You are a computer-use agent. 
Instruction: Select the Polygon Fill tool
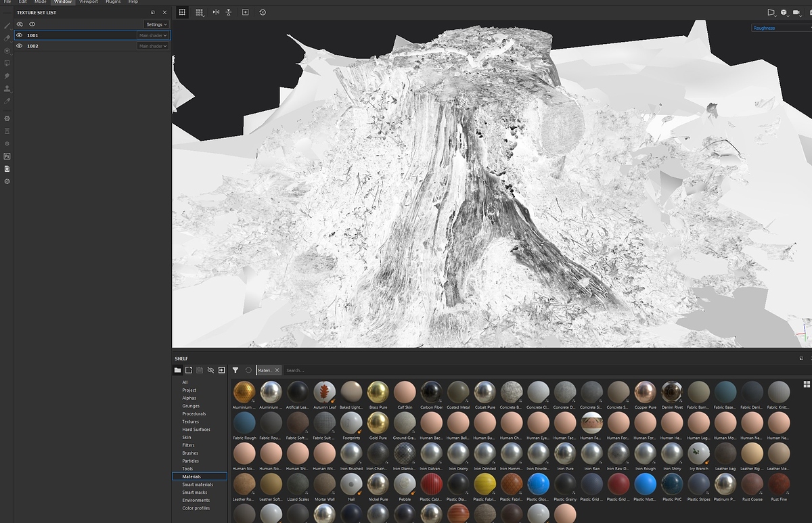(x=7, y=63)
